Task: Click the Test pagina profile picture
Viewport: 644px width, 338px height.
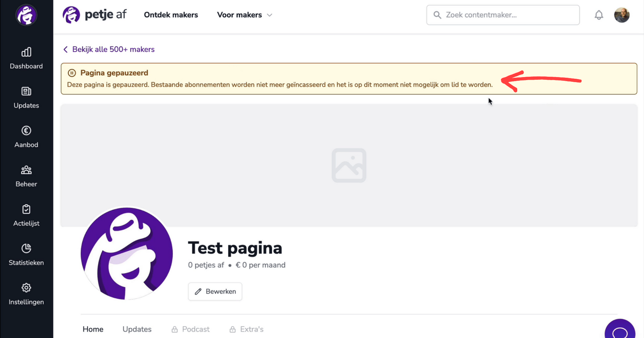Action: point(127,253)
